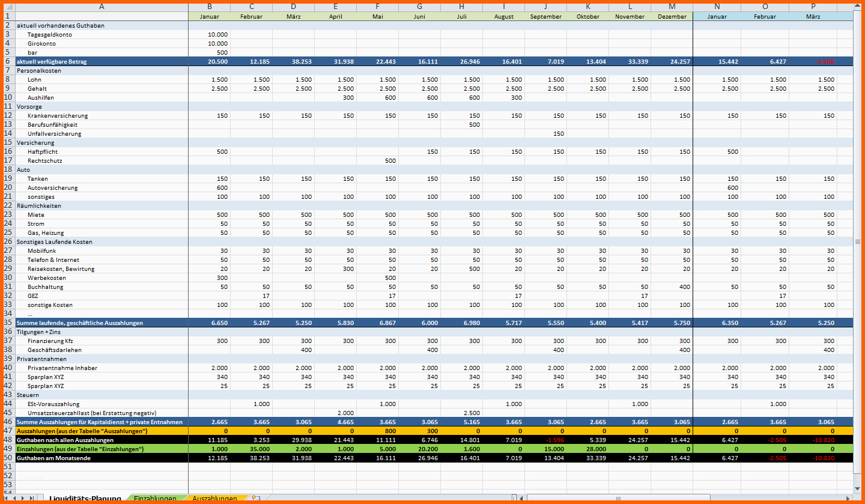865x504 pixels.
Task: Switch to the Einzahlungen sheet tab
Action: pos(155,499)
